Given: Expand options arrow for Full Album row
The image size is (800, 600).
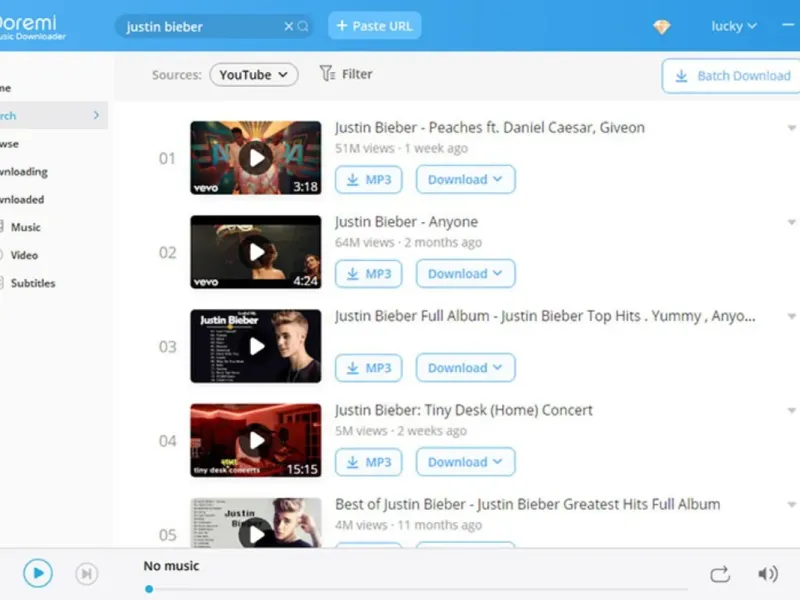Looking at the screenshot, I should pos(791,316).
